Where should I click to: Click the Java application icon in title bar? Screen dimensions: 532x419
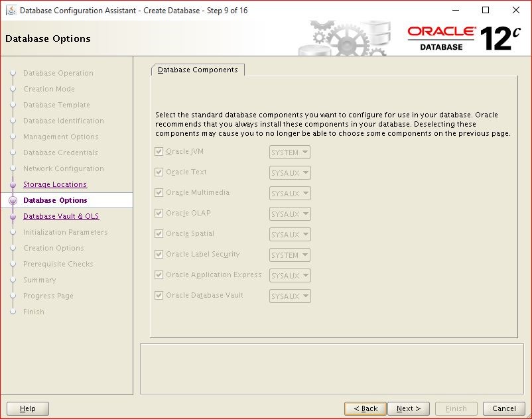tap(11, 10)
